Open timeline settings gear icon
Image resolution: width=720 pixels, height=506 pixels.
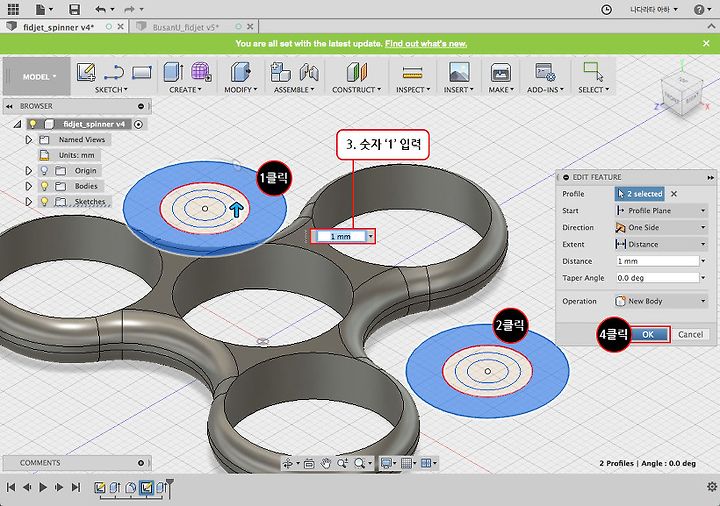pyautogui.click(x=712, y=487)
